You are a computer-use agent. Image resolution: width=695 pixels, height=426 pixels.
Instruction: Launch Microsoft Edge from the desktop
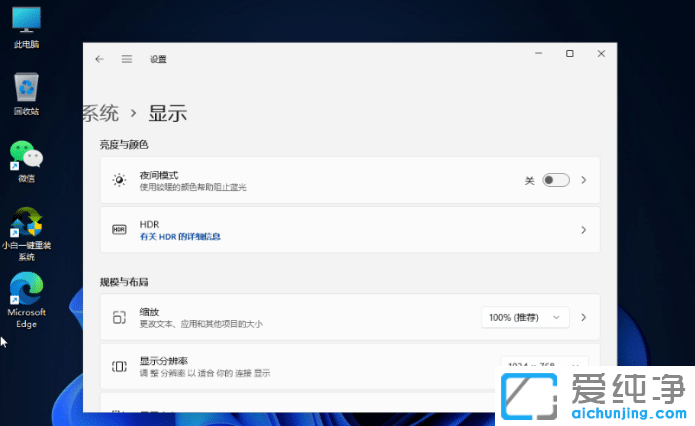click(x=26, y=292)
